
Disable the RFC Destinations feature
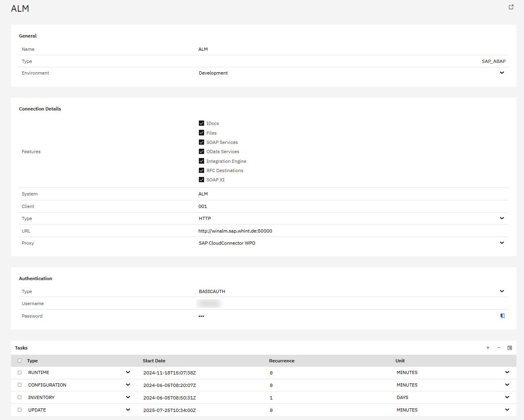point(201,170)
